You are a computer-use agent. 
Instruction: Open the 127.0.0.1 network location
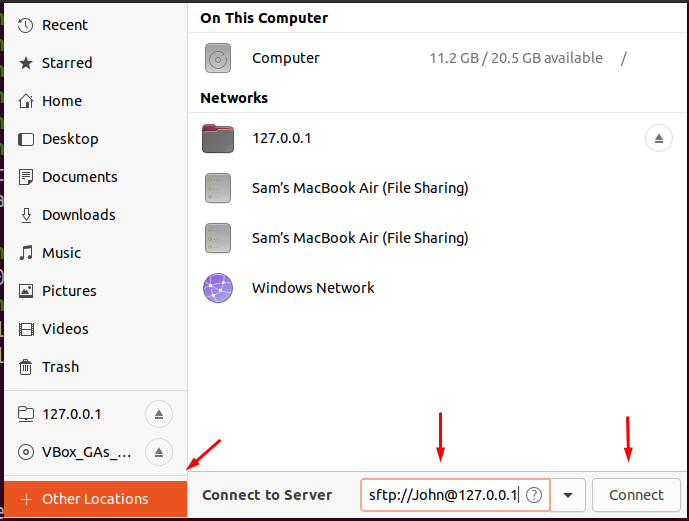click(438, 138)
